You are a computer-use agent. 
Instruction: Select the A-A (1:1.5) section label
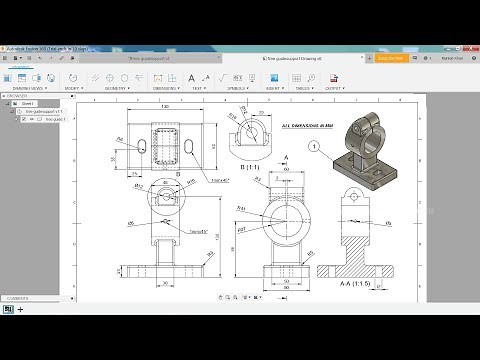[x=355, y=283]
